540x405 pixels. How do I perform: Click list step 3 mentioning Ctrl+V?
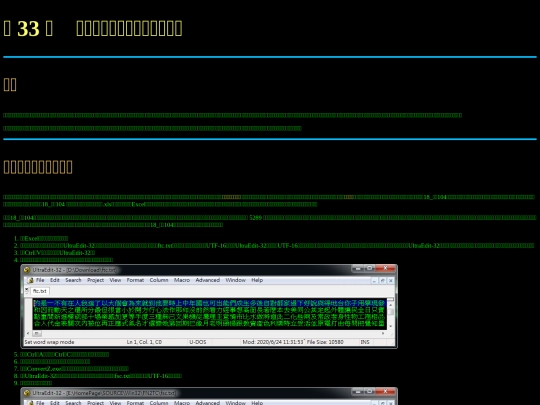[x=58, y=252]
